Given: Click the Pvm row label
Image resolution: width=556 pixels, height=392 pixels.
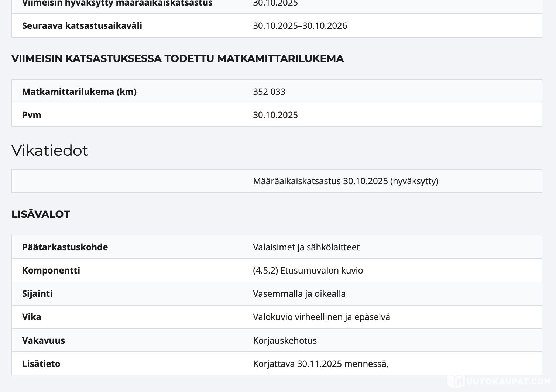Looking at the screenshot, I should coord(31,115).
